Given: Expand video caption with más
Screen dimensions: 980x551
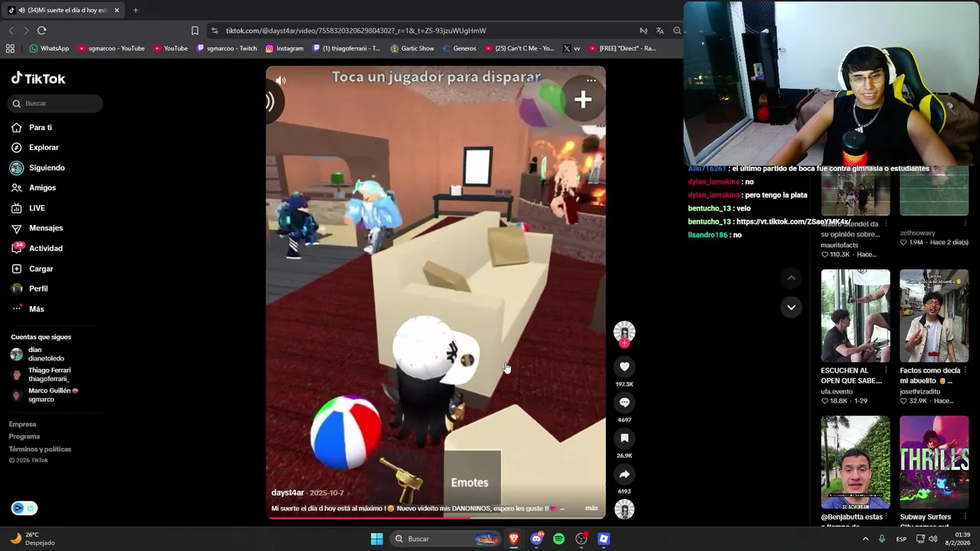Looking at the screenshot, I should [591, 508].
